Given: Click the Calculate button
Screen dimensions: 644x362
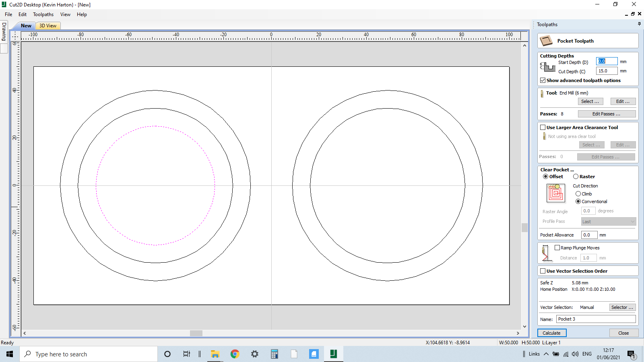Looking at the screenshot, I should point(552,333).
